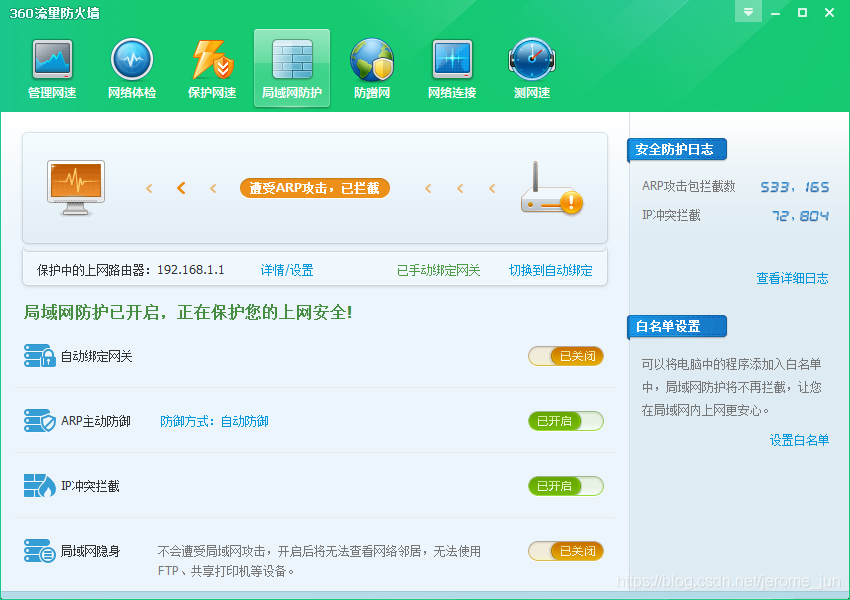
Task: Open 管理网速 speed management icon
Action: pos(52,59)
